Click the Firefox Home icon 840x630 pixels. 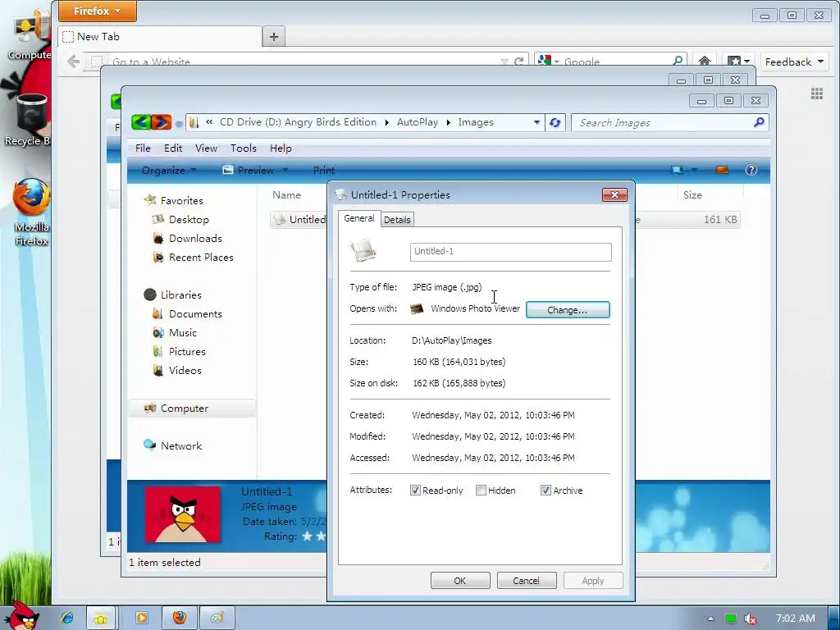[x=705, y=61]
